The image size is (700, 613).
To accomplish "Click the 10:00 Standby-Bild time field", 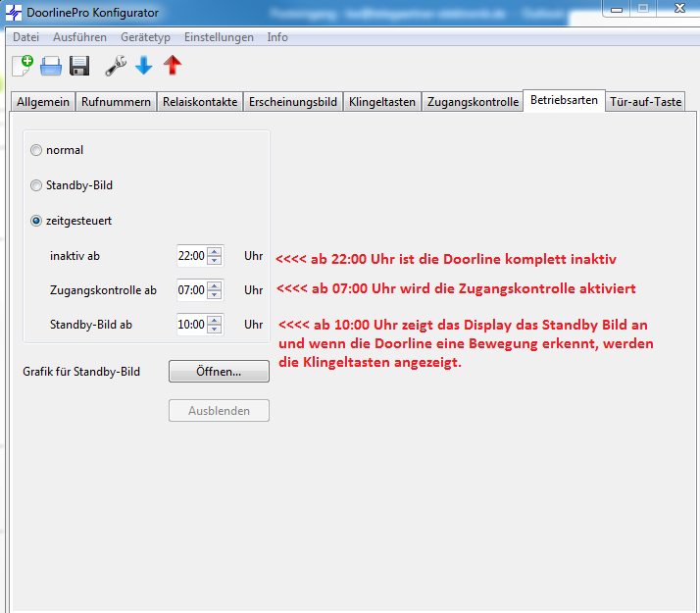I will tap(191, 325).
